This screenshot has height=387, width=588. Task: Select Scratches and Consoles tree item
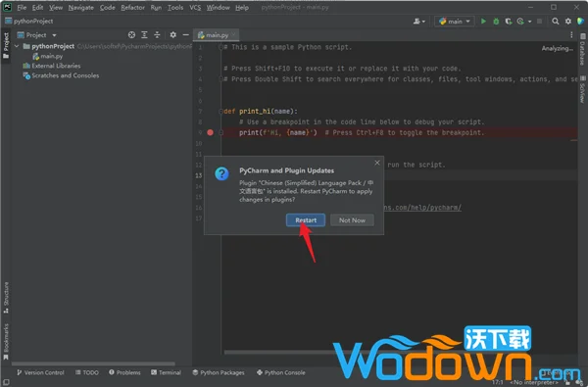coord(61,75)
